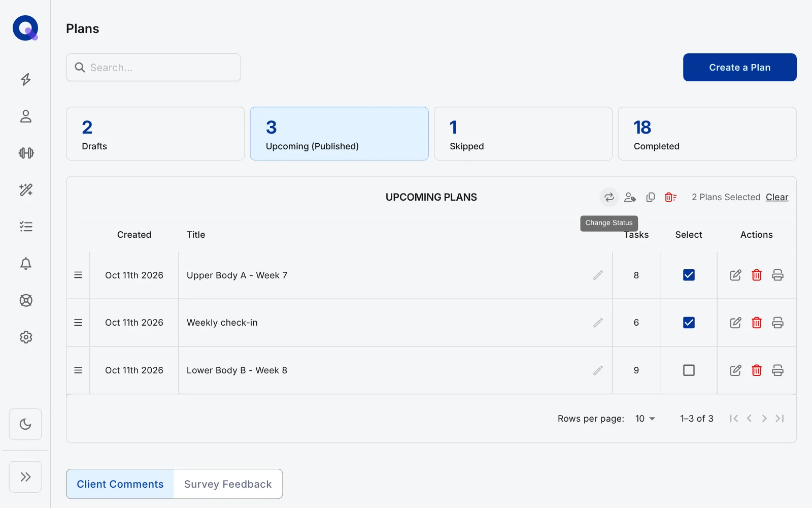Go to next page of plans
Screen dimensions: 812x508
764,419
